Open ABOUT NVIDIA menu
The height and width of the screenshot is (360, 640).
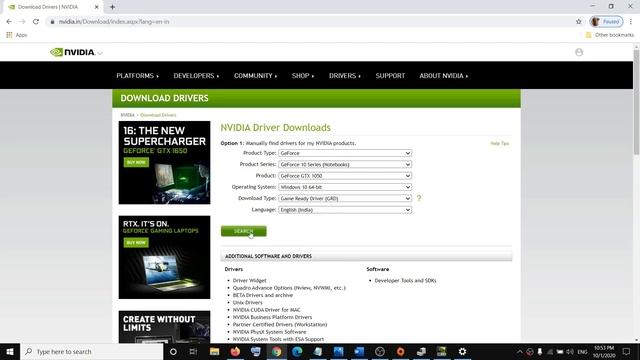[444, 76]
